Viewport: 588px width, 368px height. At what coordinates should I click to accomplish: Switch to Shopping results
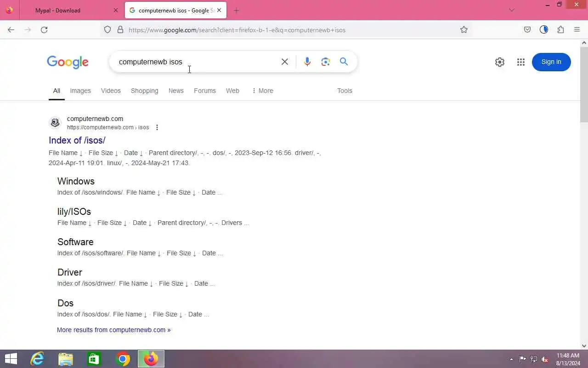coord(144,91)
